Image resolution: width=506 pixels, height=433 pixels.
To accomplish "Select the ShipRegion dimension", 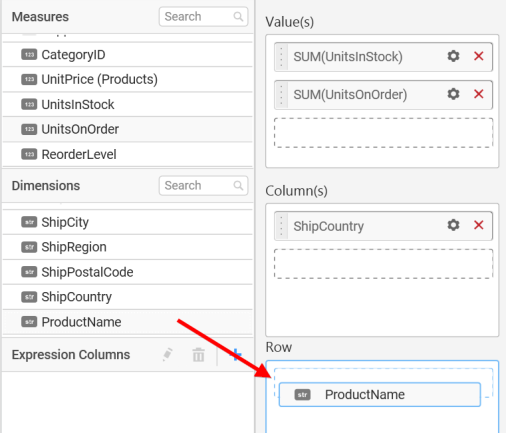I will pyautogui.click(x=127, y=247).
